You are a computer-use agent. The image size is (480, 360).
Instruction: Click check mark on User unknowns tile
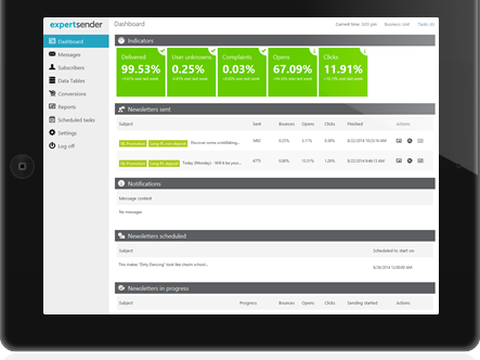coord(213,51)
